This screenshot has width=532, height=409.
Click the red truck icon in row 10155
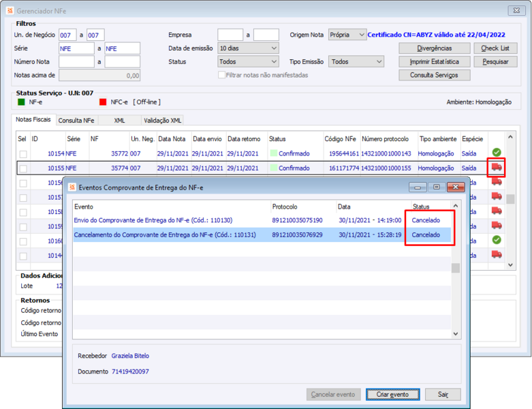coord(497,167)
